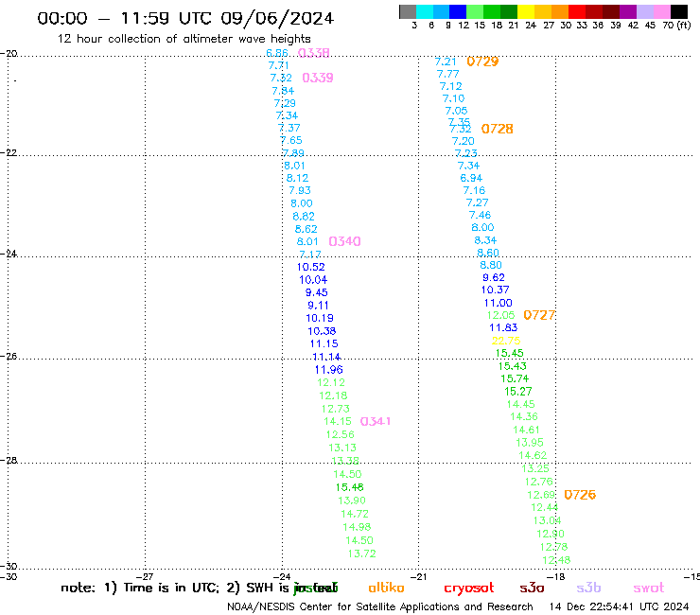Click wave height value 13.72

click(361, 553)
